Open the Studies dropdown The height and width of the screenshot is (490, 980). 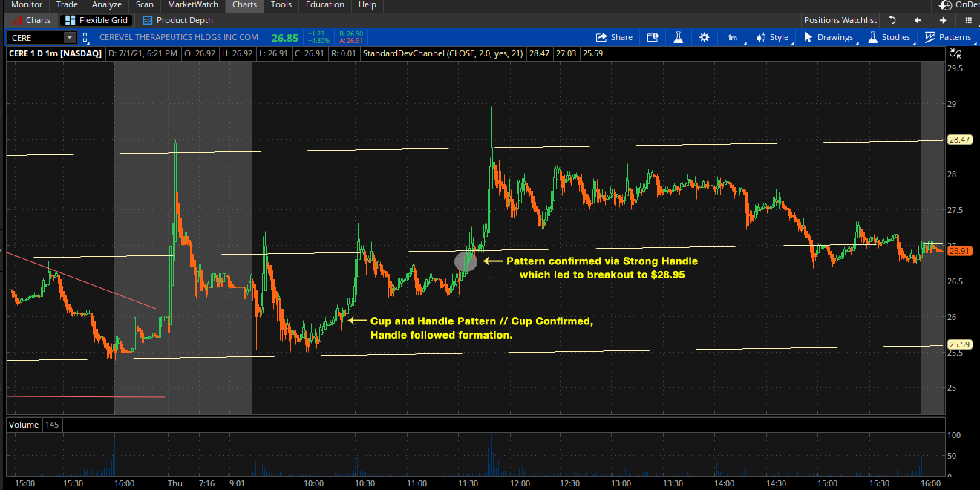click(x=889, y=37)
